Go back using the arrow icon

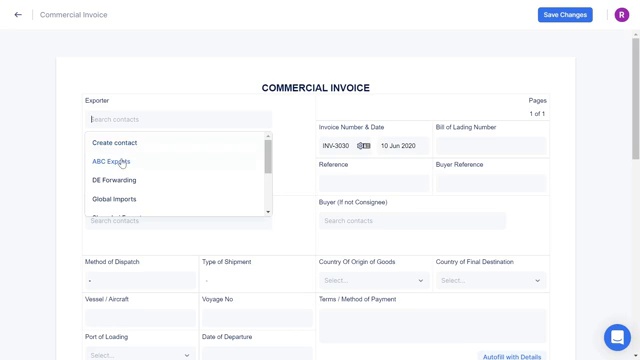tap(18, 15)
